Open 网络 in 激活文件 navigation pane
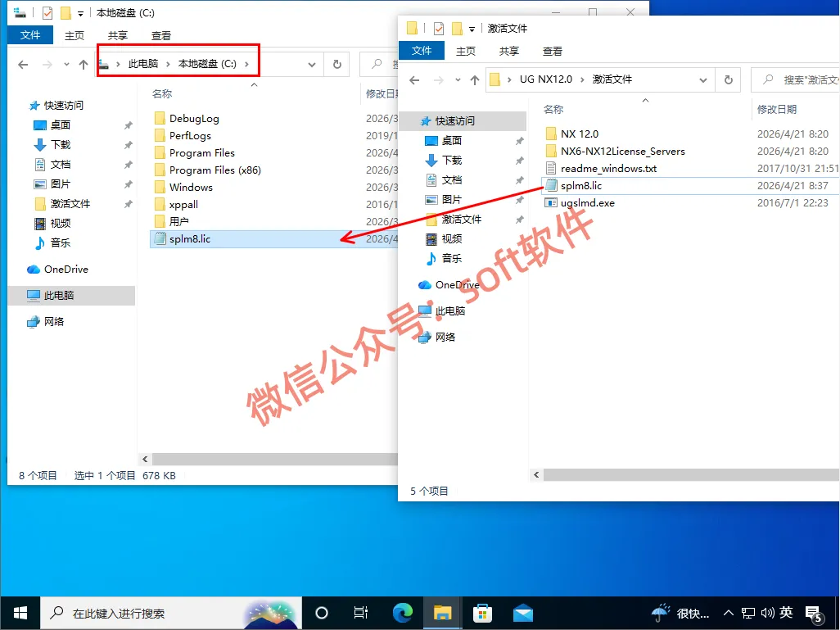Screen dimensions: 840x630 coord(445,338)
